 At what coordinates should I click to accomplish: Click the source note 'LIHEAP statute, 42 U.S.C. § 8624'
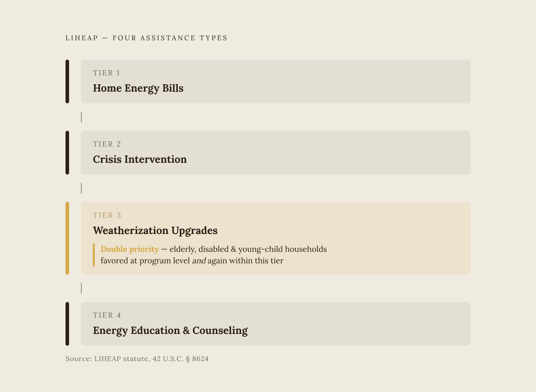pos(151,358)
